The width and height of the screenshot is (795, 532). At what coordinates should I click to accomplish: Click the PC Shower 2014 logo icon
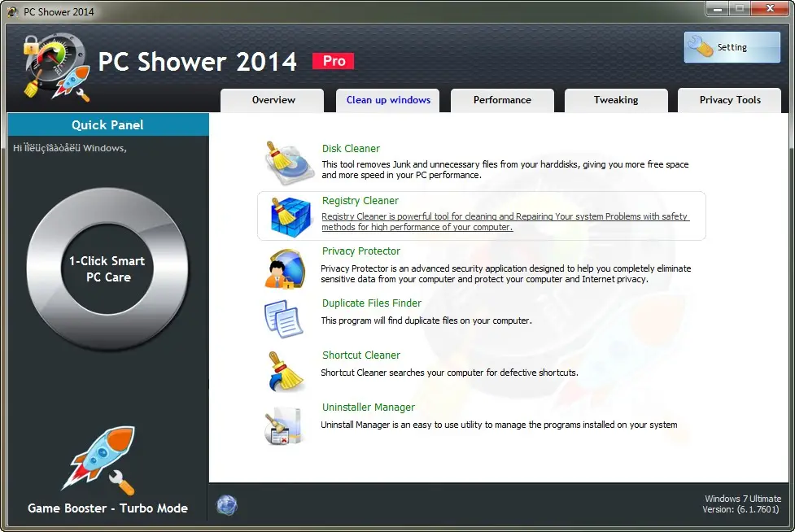(56, 67)
